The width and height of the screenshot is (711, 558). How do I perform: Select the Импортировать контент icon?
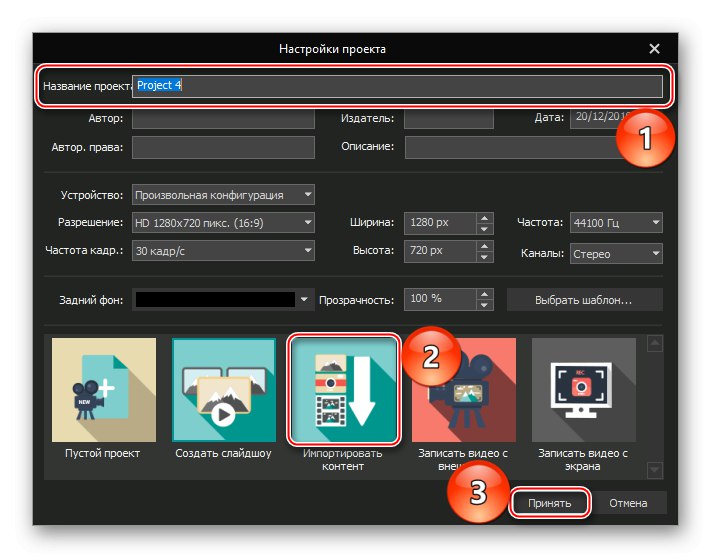pyautogui.click(x=344, y=389)
